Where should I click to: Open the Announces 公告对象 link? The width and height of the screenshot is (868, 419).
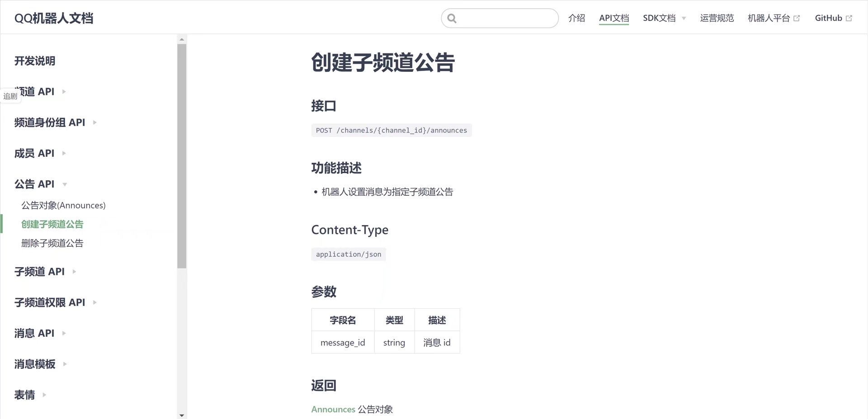coord(333,409)
